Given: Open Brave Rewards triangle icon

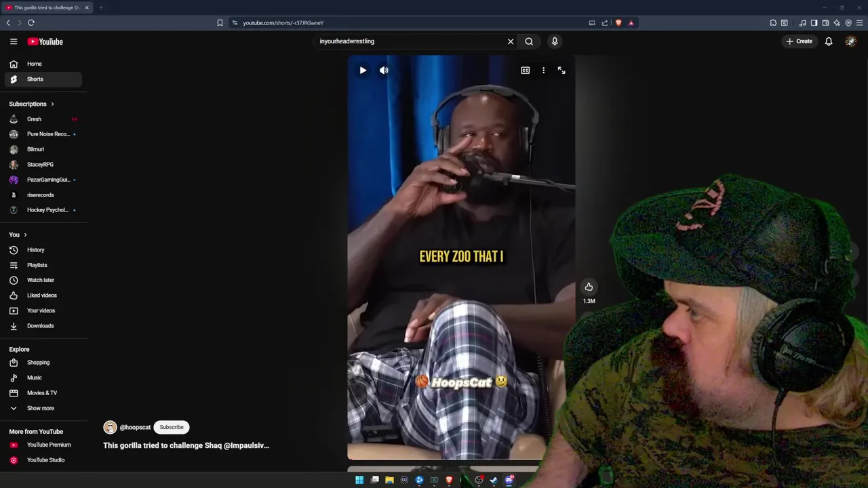Looking at the screenshot, I should tap(631, 22).
